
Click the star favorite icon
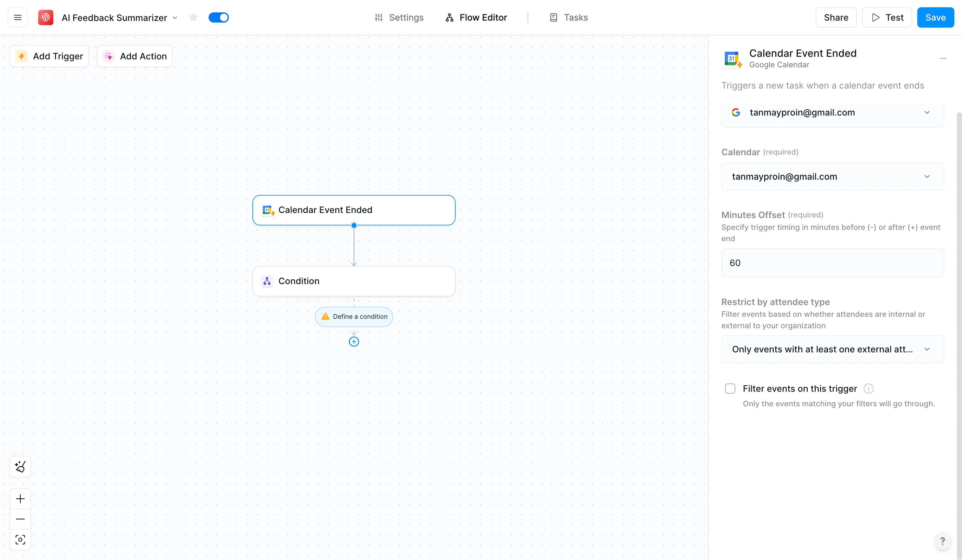tap(193, 17)
